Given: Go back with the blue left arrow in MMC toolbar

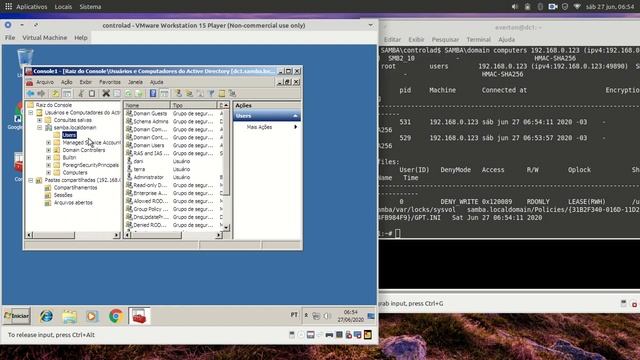Looking at the screenshot, I should pos(31,93).
